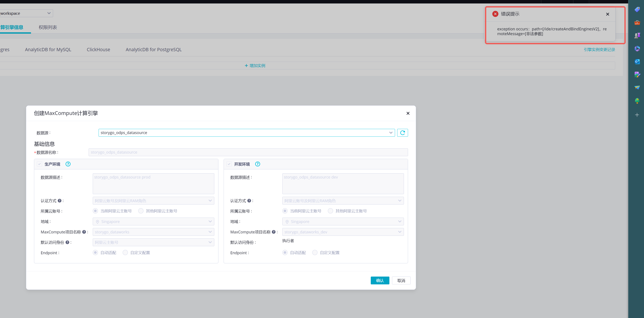Open the 默认访问身份 阿里云主账号 dropdown

point(153,242)
